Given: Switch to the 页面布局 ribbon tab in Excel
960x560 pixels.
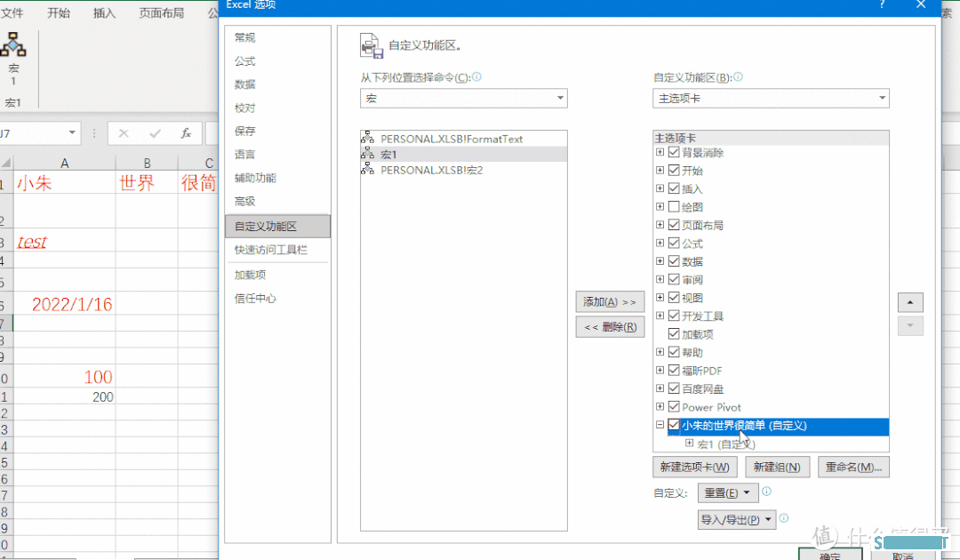Looking at the screenshot, I should tap(161, 12).
